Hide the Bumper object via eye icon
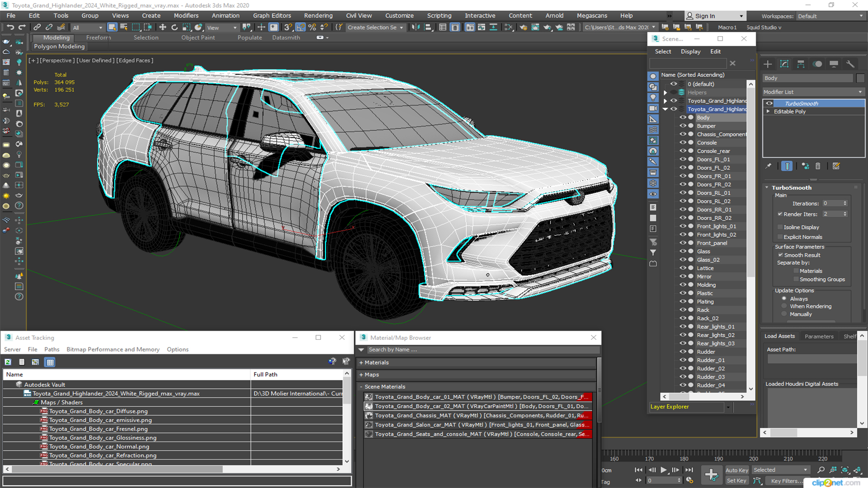This screenshot has width=868, height=488. (x=683, y=126)
